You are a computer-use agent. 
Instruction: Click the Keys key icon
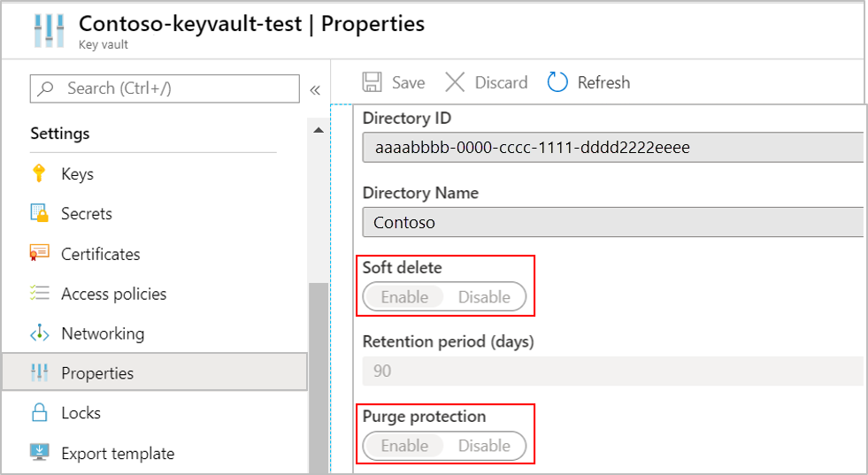point(39,173)
